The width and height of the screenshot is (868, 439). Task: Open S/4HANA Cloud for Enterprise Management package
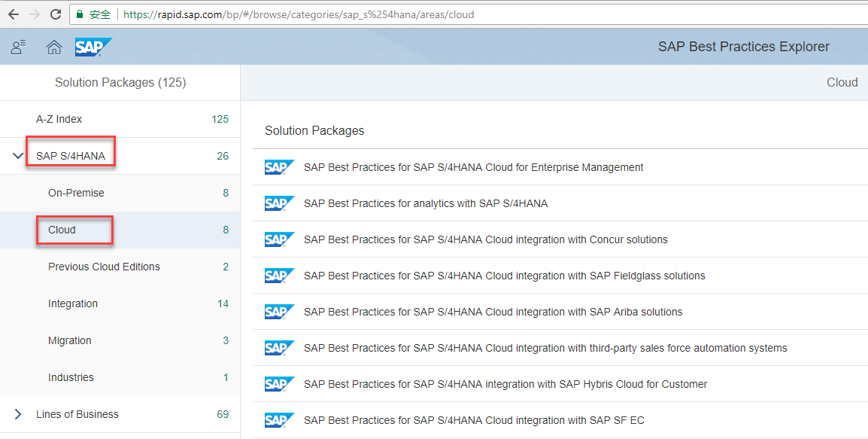(x=473, y=167)
